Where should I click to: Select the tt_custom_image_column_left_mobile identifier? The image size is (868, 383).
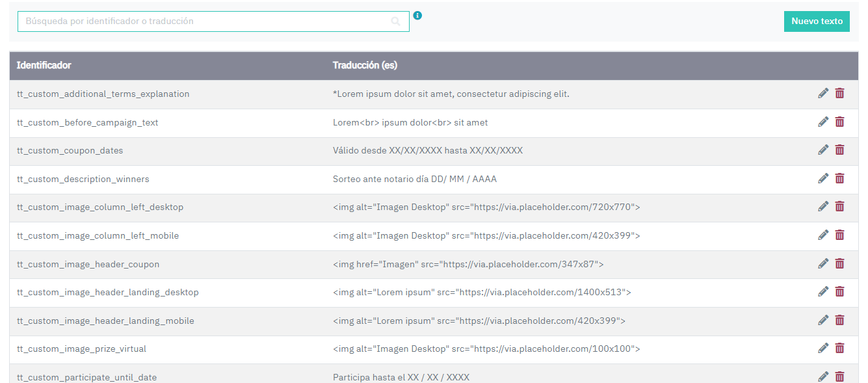(98, 236)
